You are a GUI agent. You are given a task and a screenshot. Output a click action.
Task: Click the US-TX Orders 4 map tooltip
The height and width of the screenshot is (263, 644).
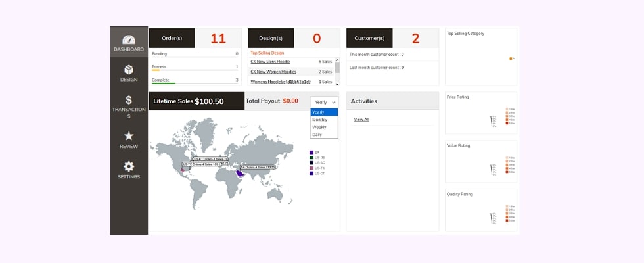click(x=202, y=164)
